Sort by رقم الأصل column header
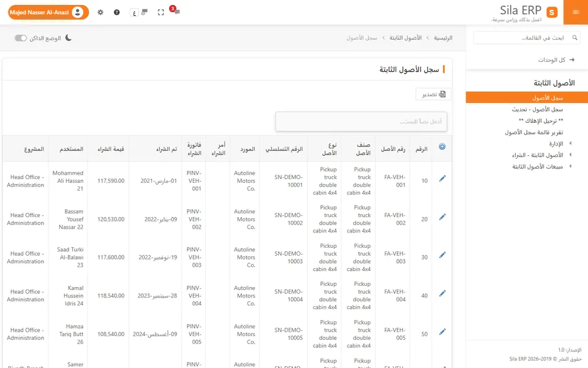This screenshot has height=368, width=588. 393,149
